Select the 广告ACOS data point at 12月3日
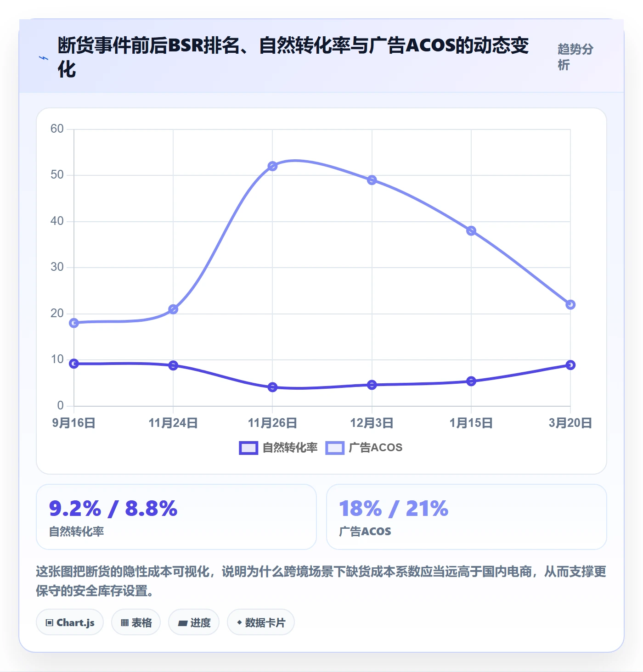Viewport: 643px width, 672px height. (372, 180)
